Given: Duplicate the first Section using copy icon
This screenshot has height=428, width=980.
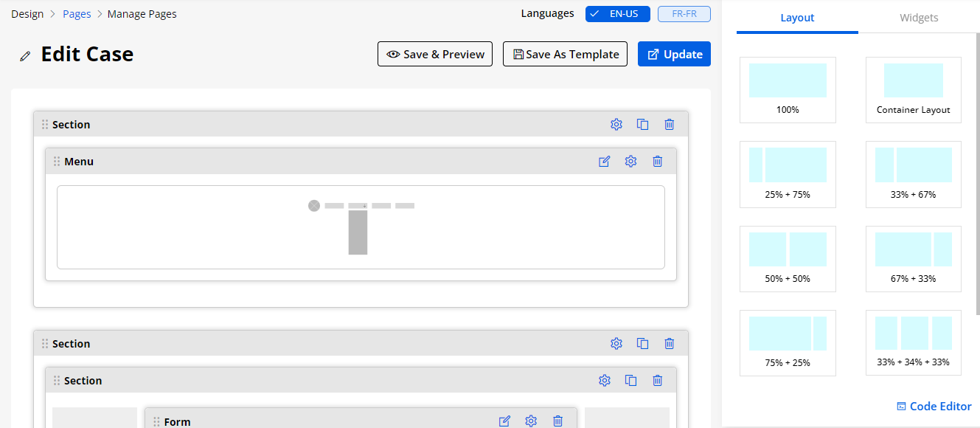Looking at the screenshot, I should click(x=642, y=125).
